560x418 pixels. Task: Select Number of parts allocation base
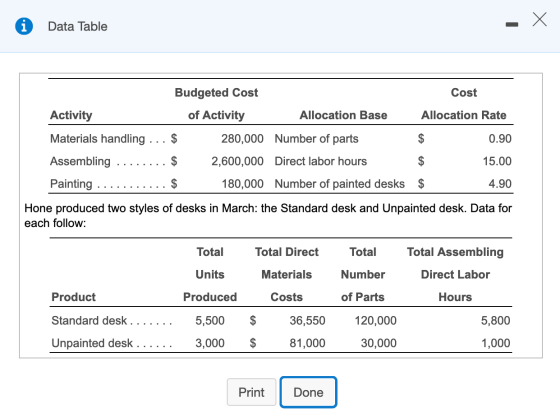(316, 139)
